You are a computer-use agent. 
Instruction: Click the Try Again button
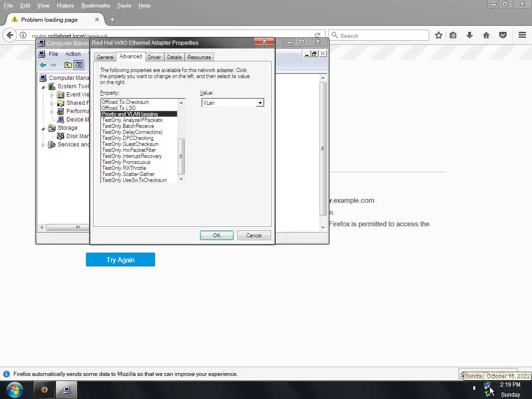click(x=121, y=260)
